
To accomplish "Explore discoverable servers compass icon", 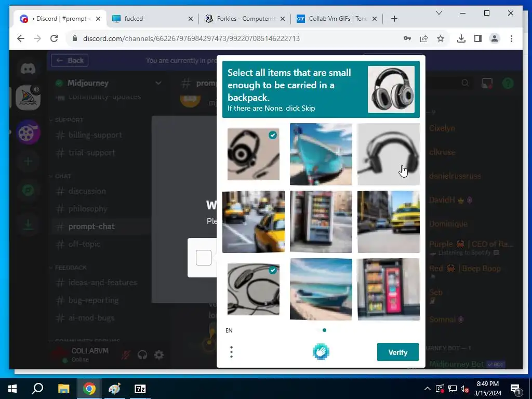I will coord(28,190).
